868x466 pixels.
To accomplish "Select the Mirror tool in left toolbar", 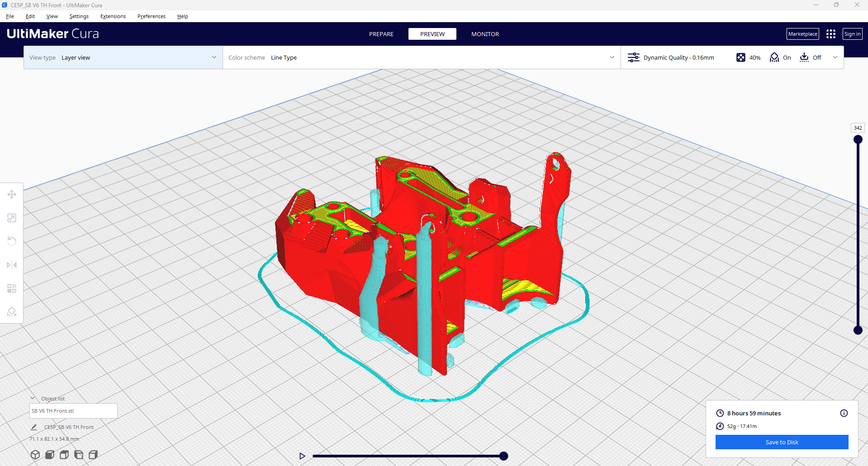I will click(x=12, y=265).
